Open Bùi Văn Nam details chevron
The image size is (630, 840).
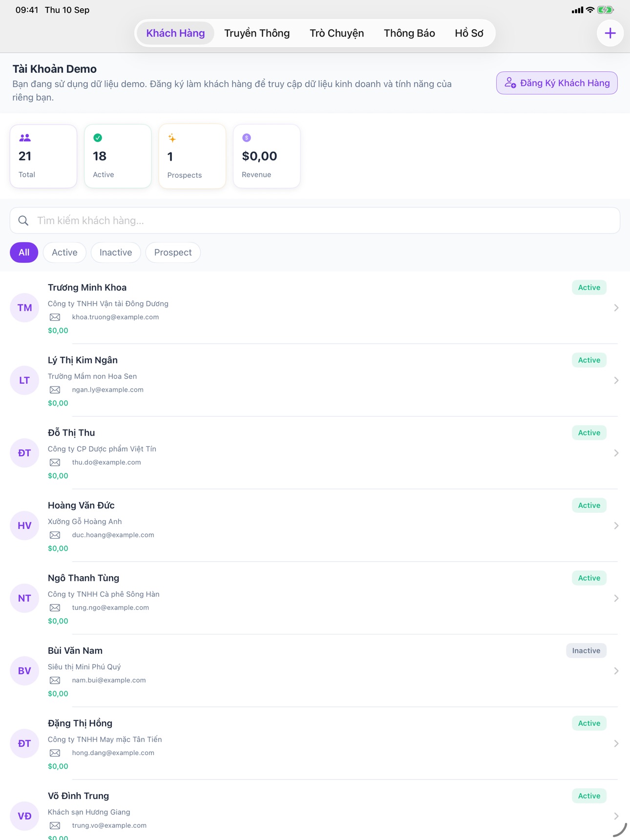click(x=616, y=671)
